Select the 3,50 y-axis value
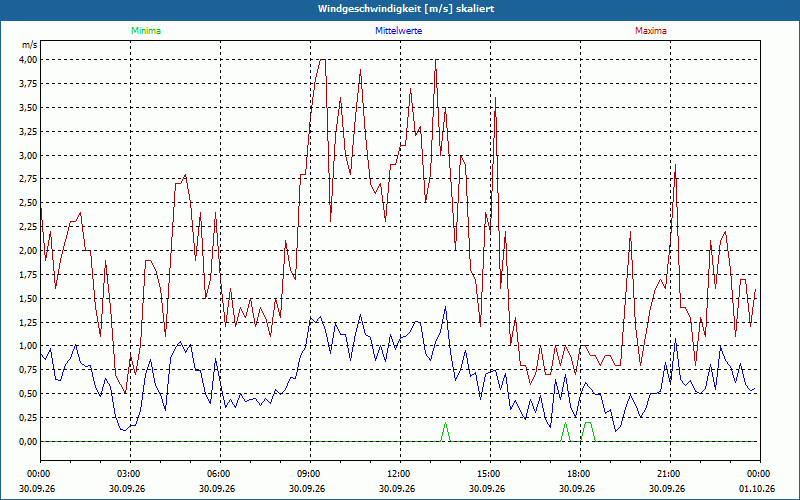Viewport: 800px width, 500px height. [x=28, y=107]
